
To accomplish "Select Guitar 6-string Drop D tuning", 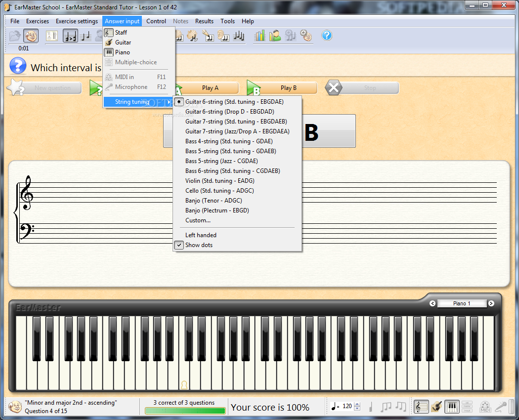I will pos(237,112).
